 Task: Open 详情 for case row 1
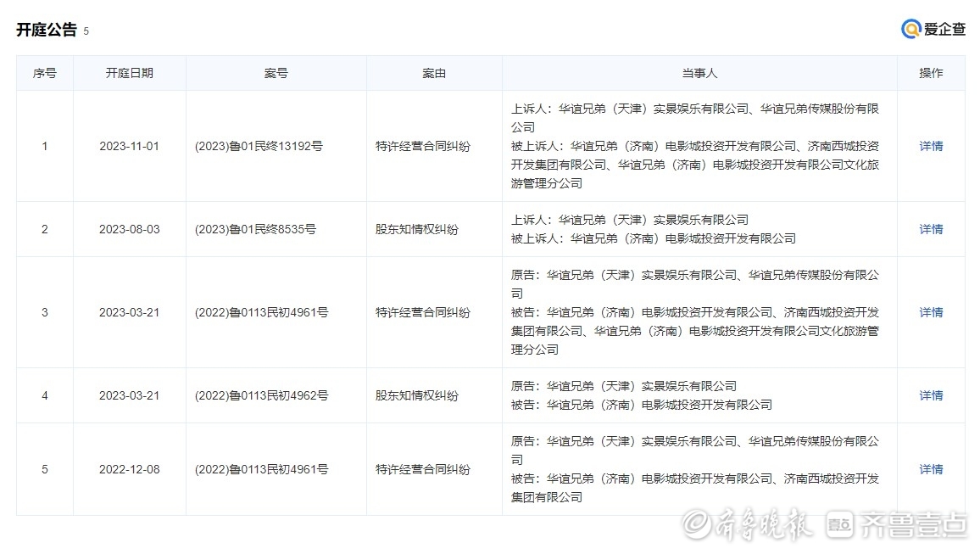click(x=931, y=146)
